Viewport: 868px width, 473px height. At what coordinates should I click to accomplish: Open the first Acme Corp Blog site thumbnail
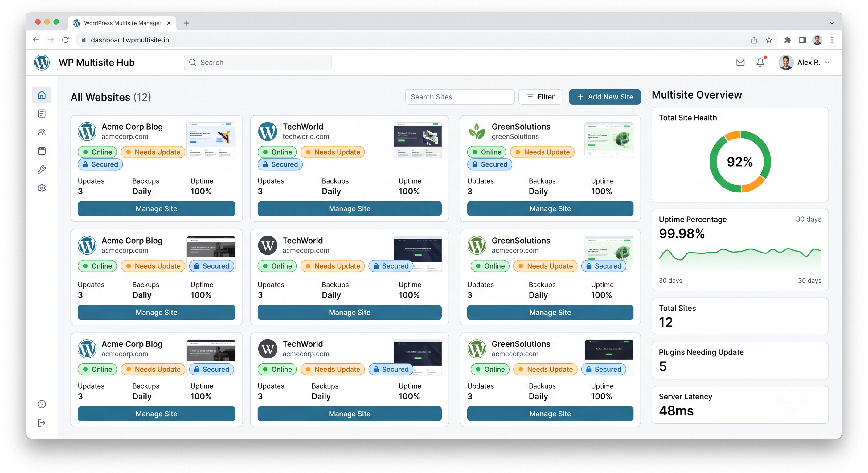(211, 140)
